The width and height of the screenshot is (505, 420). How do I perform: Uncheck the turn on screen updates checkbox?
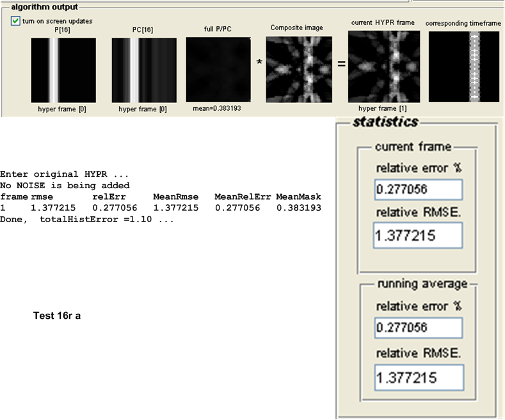coord(15,21)
